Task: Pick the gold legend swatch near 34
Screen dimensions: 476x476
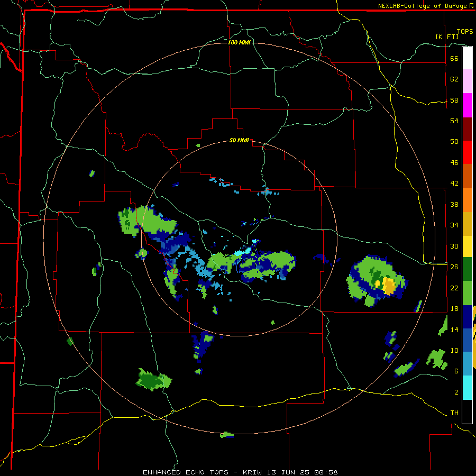Action: [x=467, y=223]
